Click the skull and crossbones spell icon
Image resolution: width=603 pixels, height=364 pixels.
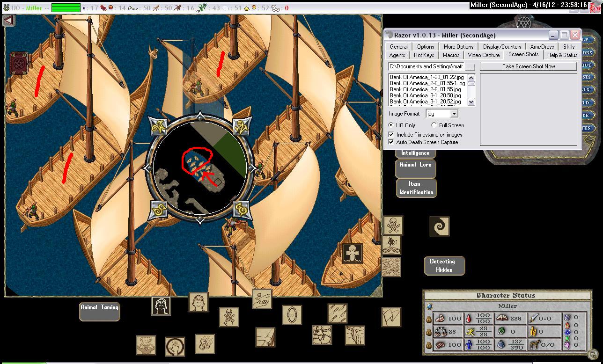pos(393,226)
